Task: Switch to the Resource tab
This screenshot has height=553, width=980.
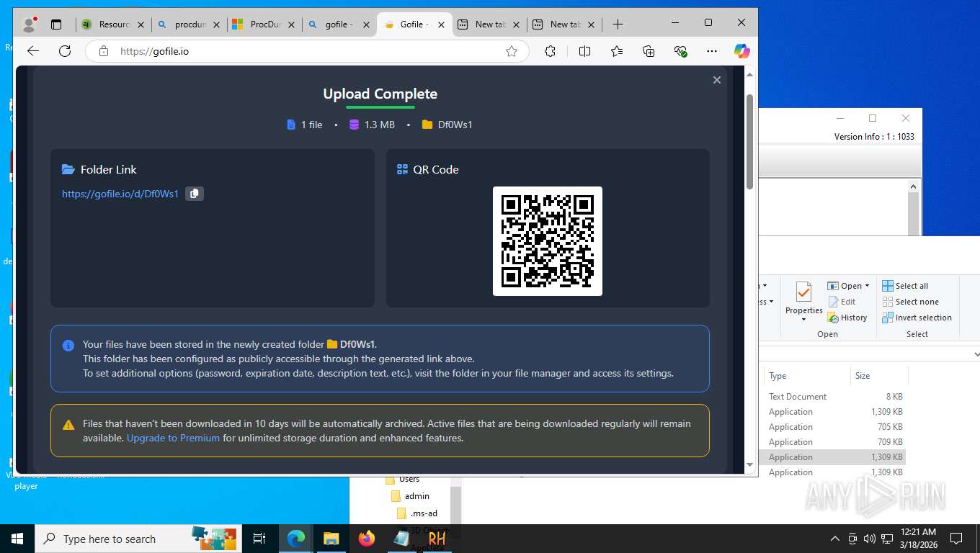Action: pos(113,24)
